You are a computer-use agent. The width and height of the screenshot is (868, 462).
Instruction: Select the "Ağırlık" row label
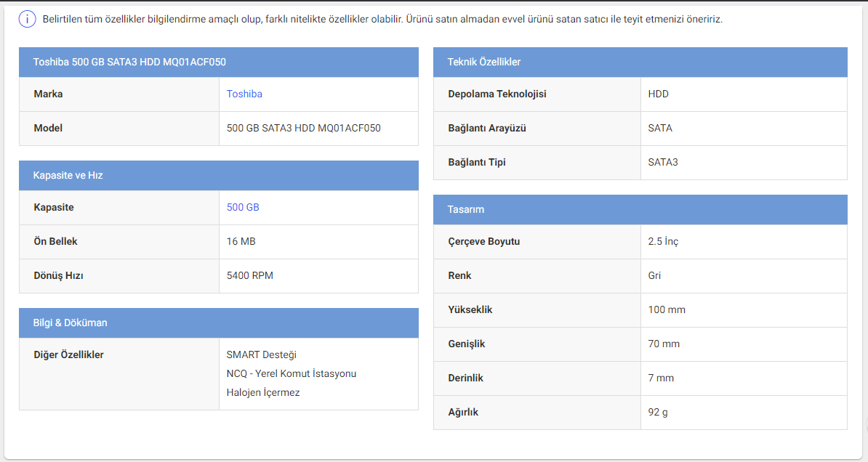coord(463,413)
